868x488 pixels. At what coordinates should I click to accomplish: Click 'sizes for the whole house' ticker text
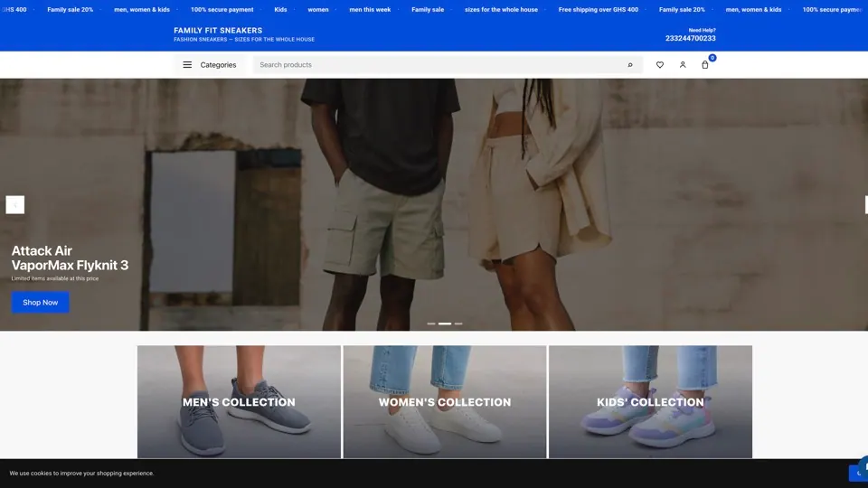click(x=501, y=9)
